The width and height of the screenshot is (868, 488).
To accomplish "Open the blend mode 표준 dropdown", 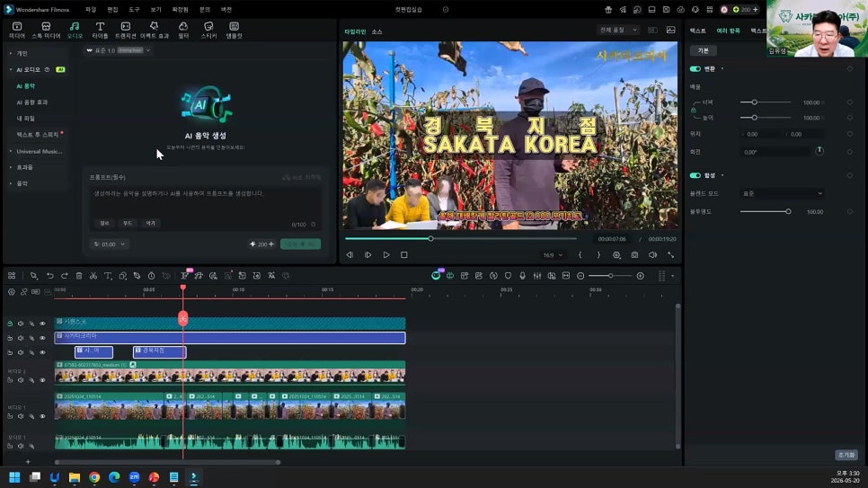I will (x=783, y=193).
